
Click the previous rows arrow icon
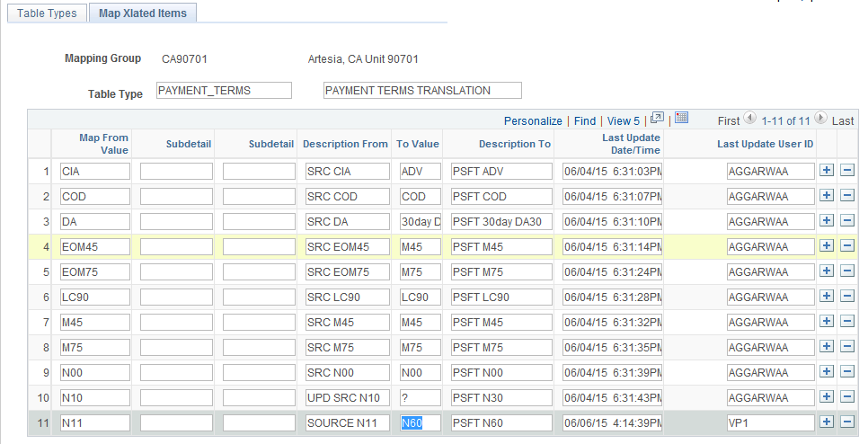point(749,119)
